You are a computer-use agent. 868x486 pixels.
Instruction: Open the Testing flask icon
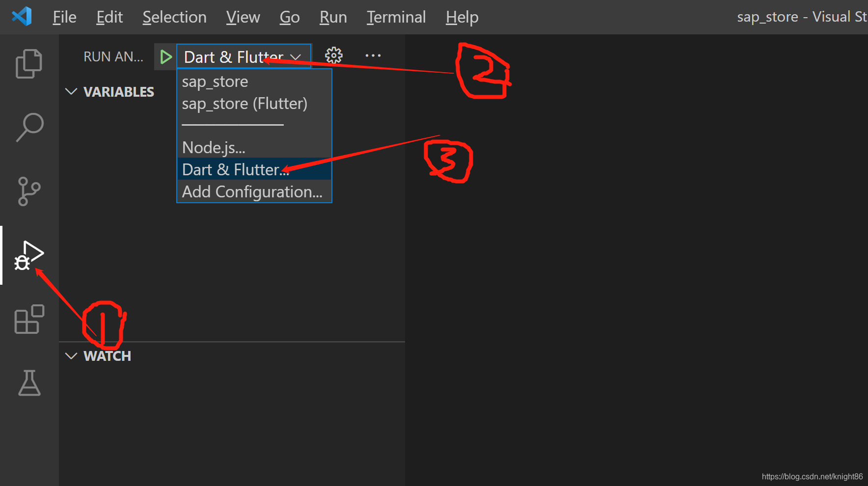pyautogui.click(x=29, y=383)
